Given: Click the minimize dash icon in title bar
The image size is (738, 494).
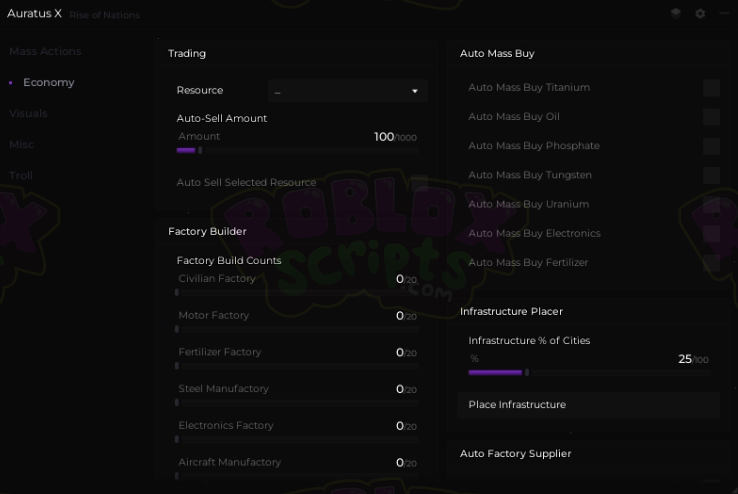Looking at the screenshot, I should [x=724, y=14].
